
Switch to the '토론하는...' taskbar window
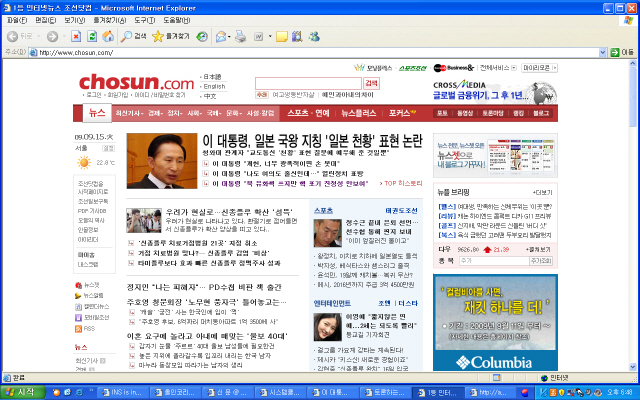coord(386,392)
